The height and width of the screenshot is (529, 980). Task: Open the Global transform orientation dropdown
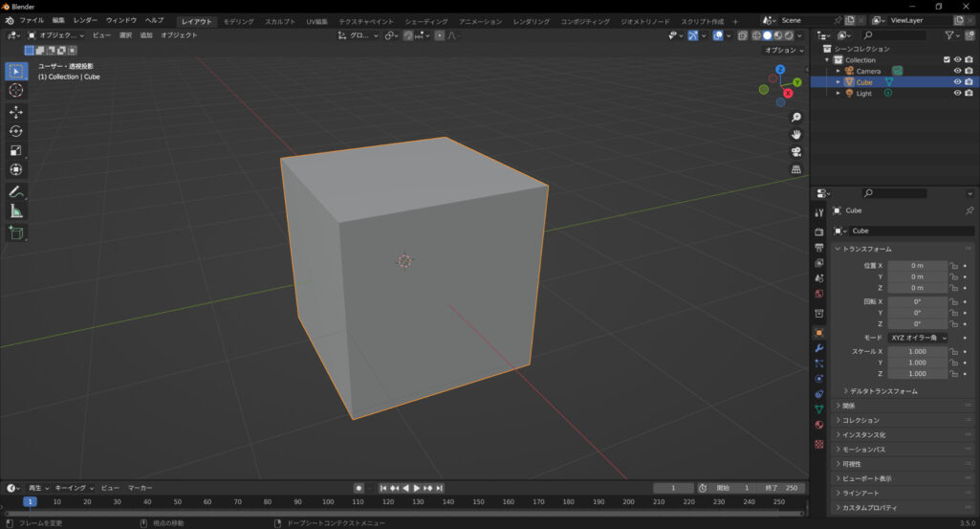point(359,35)
